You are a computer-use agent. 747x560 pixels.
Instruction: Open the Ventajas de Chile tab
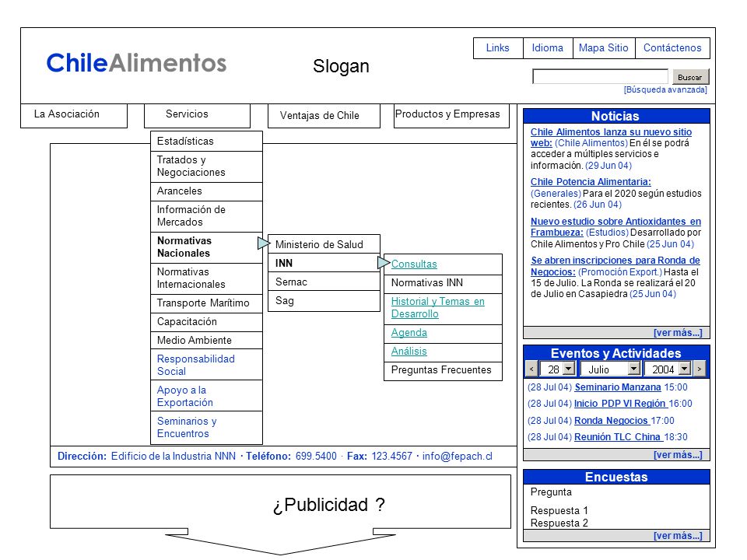[324, 116]
